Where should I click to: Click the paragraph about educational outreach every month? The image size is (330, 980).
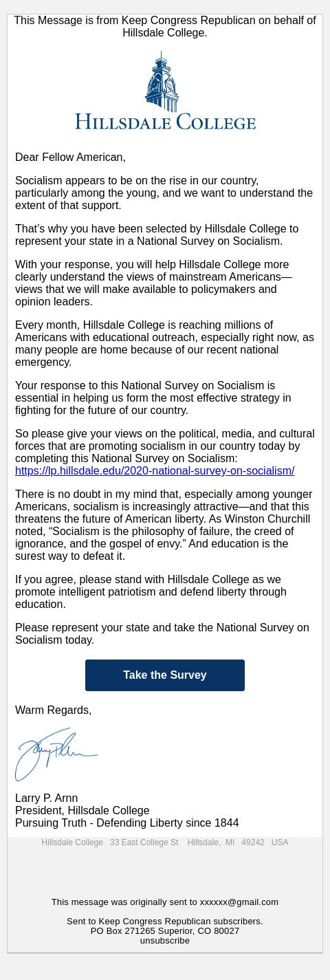tap(164, 343)
